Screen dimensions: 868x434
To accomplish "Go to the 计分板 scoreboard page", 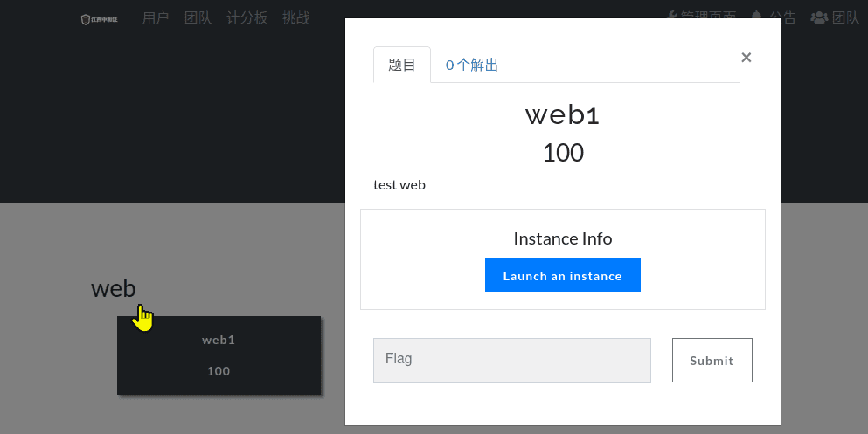I will tap(247, 18).
